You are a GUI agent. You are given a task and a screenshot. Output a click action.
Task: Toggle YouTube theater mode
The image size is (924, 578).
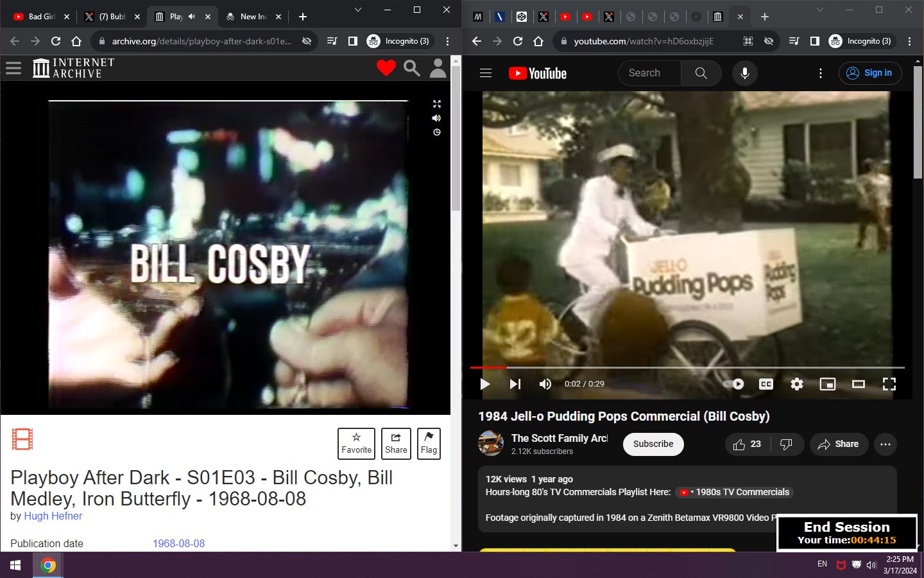point(859,384)
